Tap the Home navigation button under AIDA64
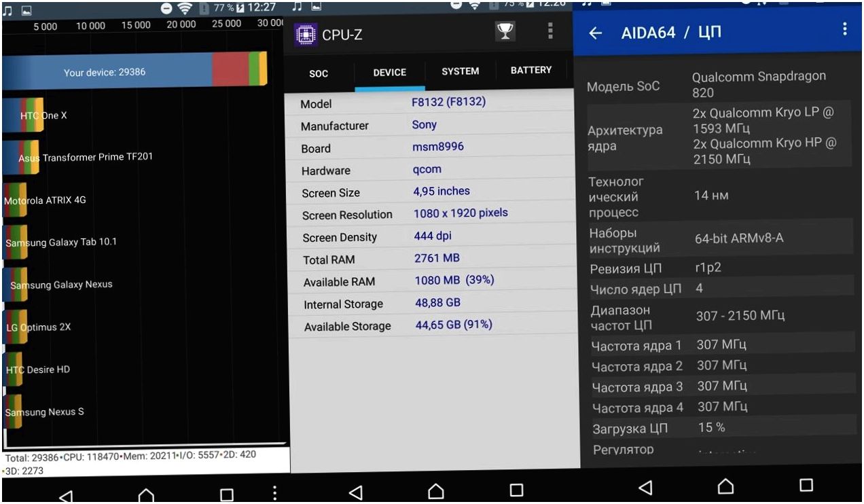 tap(725, 486)
